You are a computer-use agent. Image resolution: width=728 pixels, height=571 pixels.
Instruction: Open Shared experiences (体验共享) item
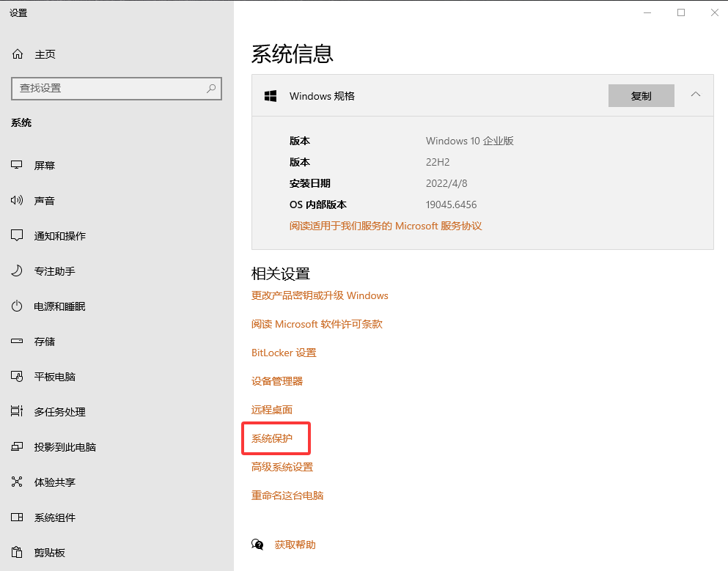(54, 482)
